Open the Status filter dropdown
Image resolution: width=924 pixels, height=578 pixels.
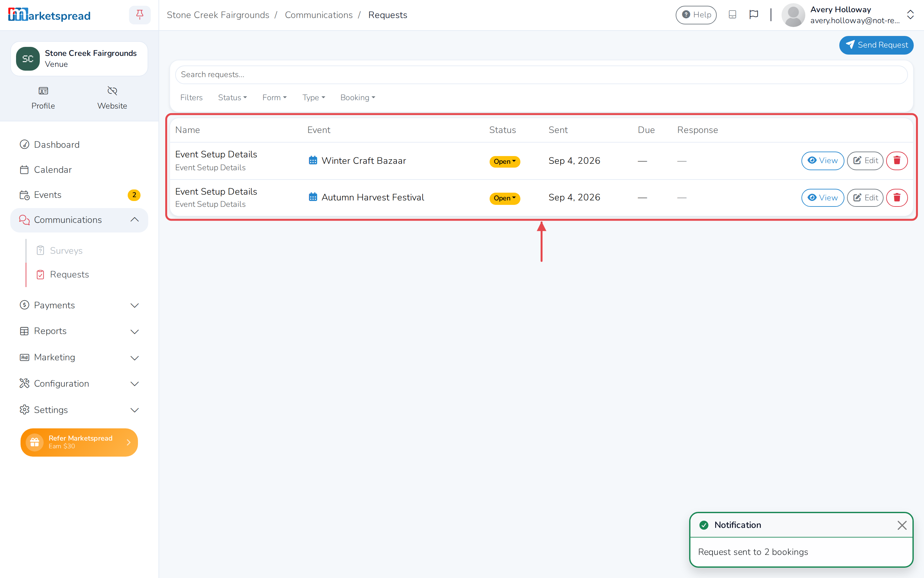click(x=232, y=98)
